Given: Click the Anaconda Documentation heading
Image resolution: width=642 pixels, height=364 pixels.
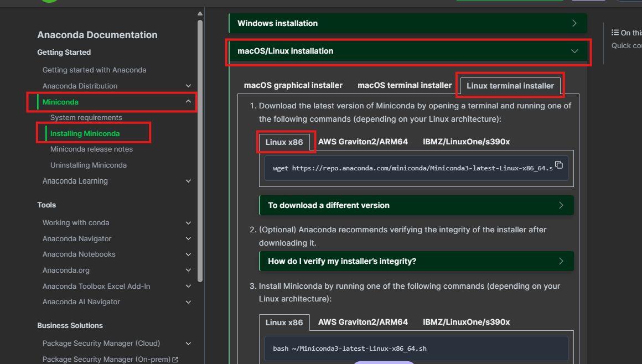Looking at the screenshot, I should point(97,35).
